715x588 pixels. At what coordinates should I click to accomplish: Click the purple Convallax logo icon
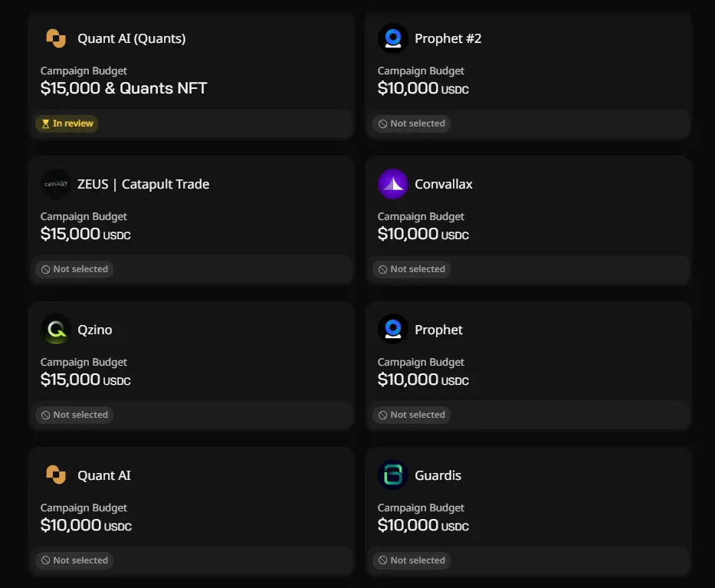tap(392, 184)
